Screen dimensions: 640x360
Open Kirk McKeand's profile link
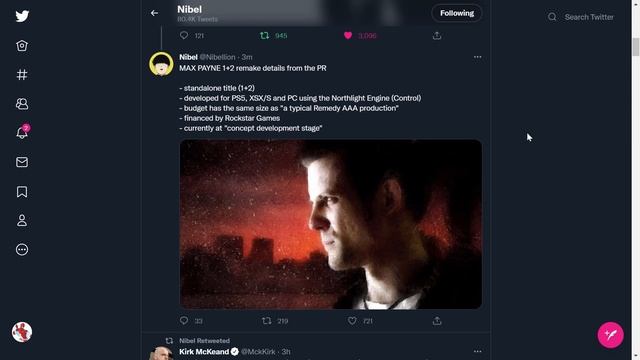204,351
